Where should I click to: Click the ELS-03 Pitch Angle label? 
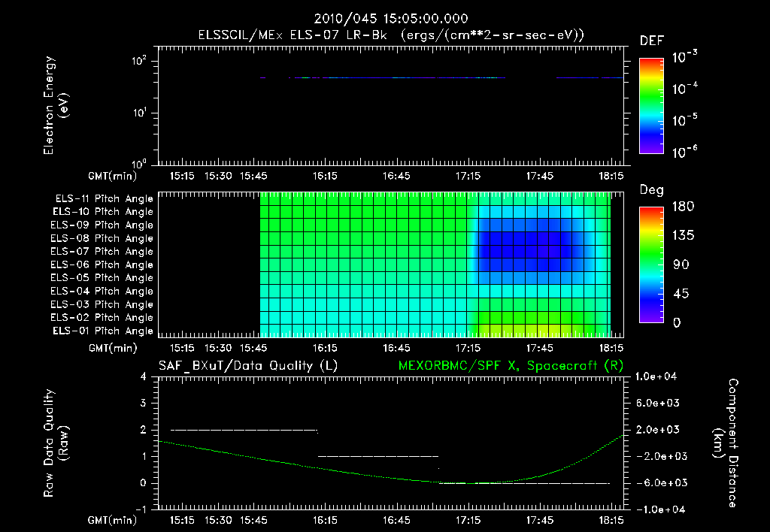point(102,304)
